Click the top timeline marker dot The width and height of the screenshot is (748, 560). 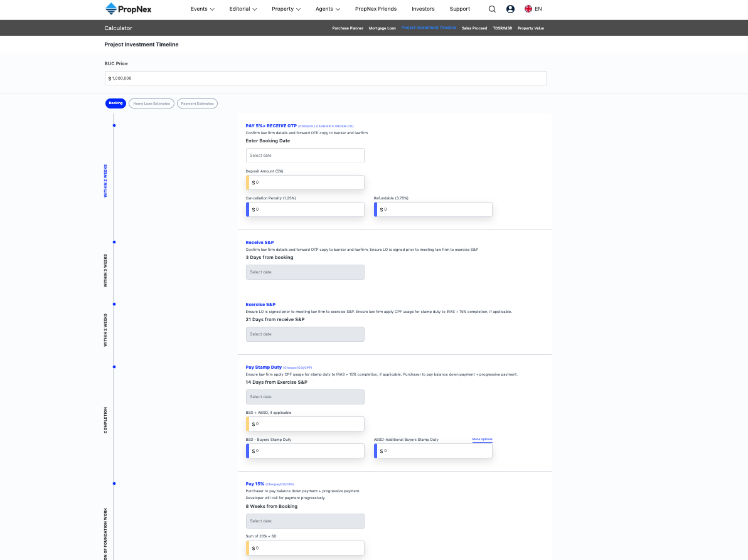click(x=114, y=125)
